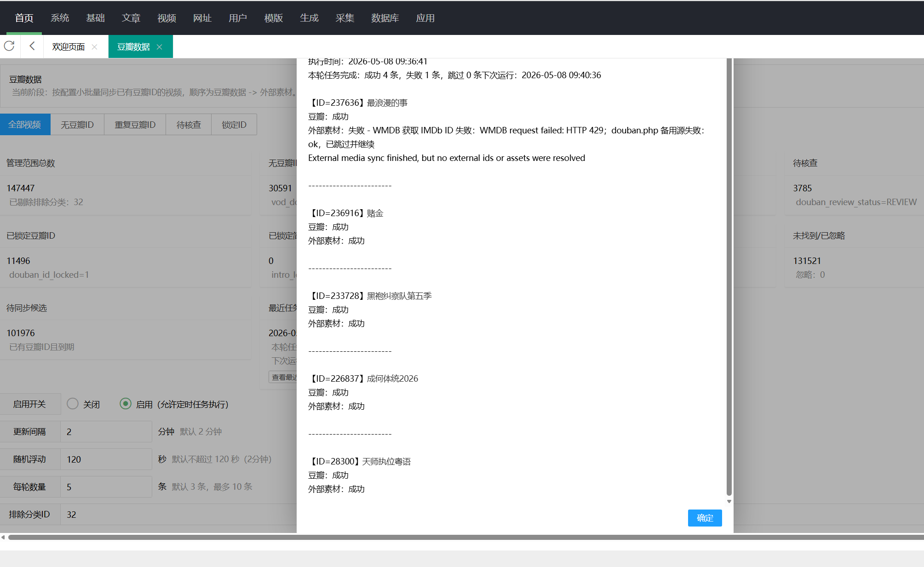Click the dialog scrollbar down arrow
Screen dimensions: 924x567
point(729,501)
